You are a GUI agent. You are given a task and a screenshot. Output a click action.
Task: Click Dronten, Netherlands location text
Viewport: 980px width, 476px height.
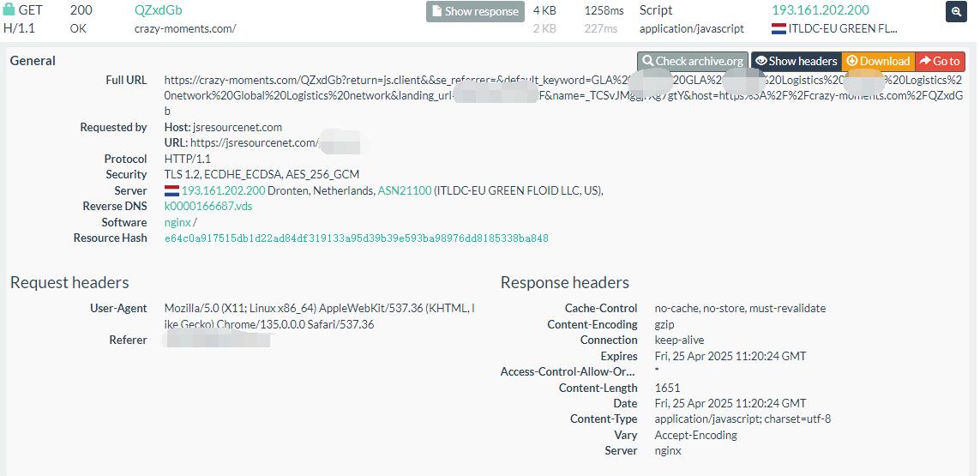click(321, 190)
